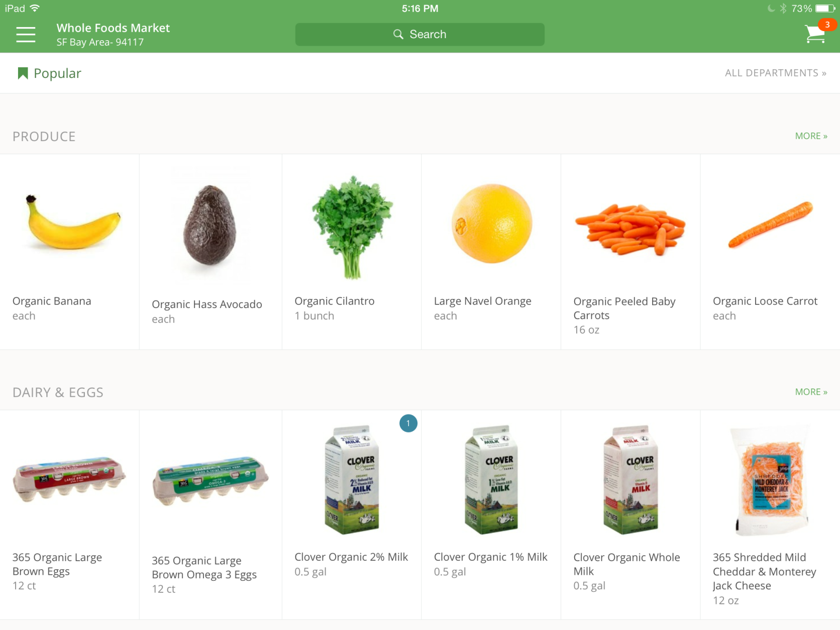Expand more Dairy & Eggs items
Viewport: 840px width, 630px height.
(811, 392)
